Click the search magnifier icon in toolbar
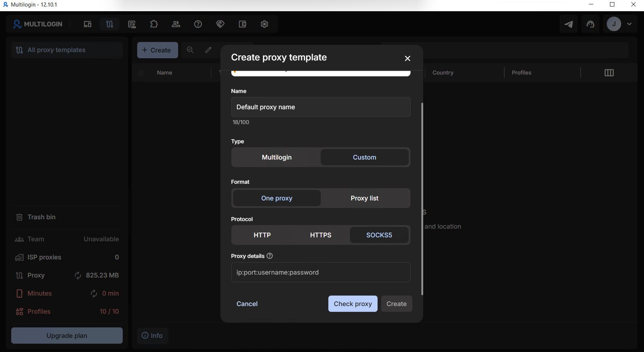The image size is (644, 352). (190, 50)
